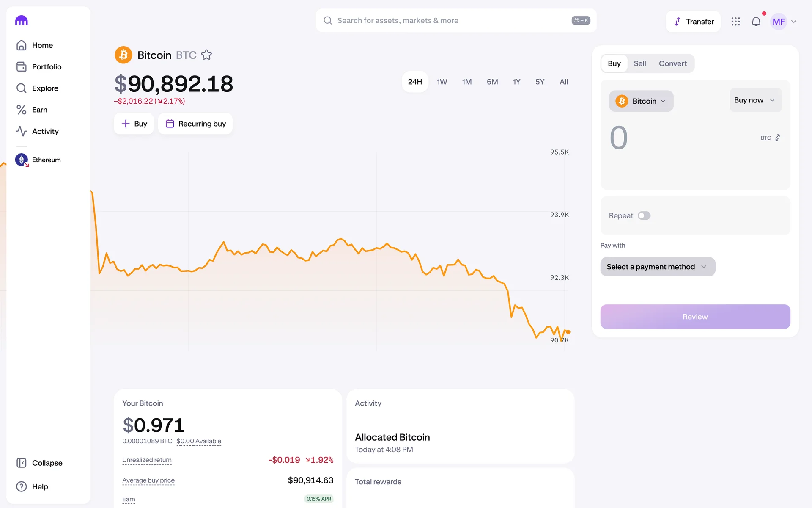
Task: Click the purple Review button
Action: pyautogui.click(x=695, y=317)
